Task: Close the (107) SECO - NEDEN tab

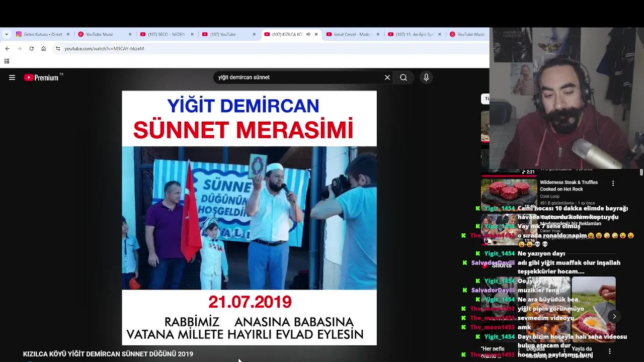Action: point(192,34)
